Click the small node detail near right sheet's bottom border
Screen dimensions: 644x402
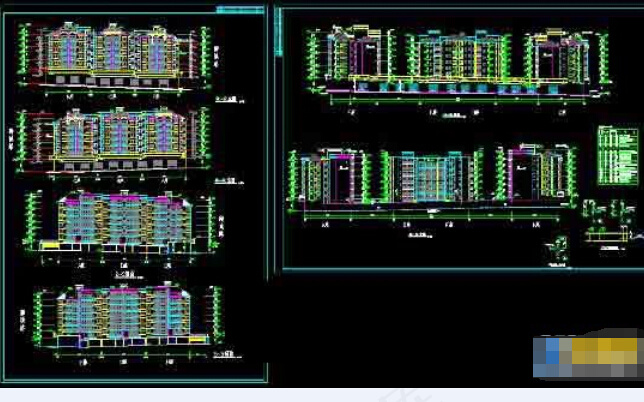(x=559, y=246)
